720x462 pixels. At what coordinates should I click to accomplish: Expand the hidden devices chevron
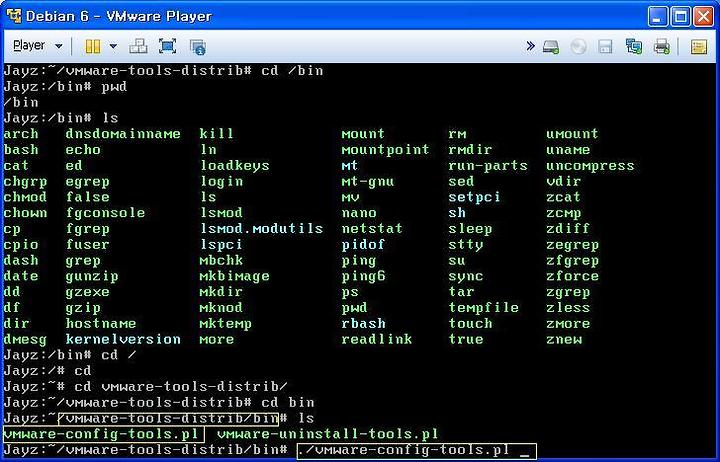coord(530,46)
